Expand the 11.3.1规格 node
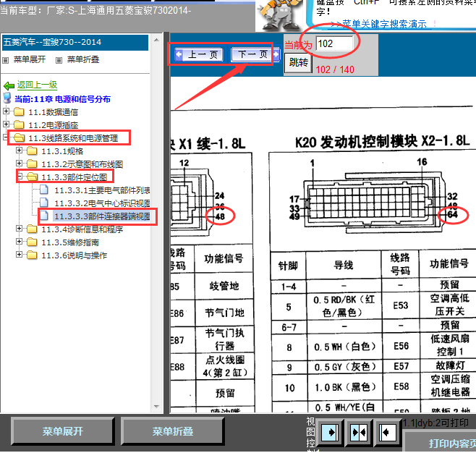Image resolution: width=476 pixels, height=453 pixels. tap(19, 150)
